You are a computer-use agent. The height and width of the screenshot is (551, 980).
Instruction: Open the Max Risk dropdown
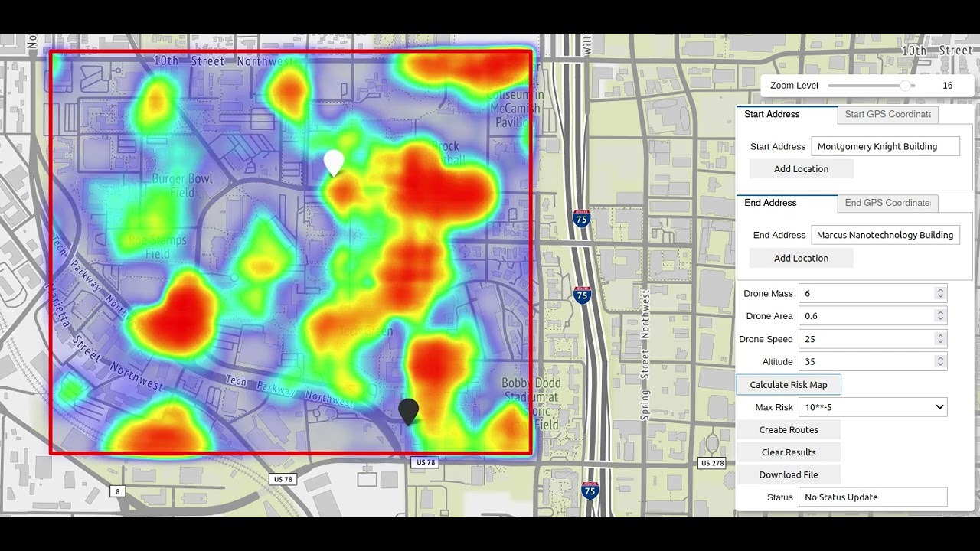pyautogui.click(x=873, y=407)
